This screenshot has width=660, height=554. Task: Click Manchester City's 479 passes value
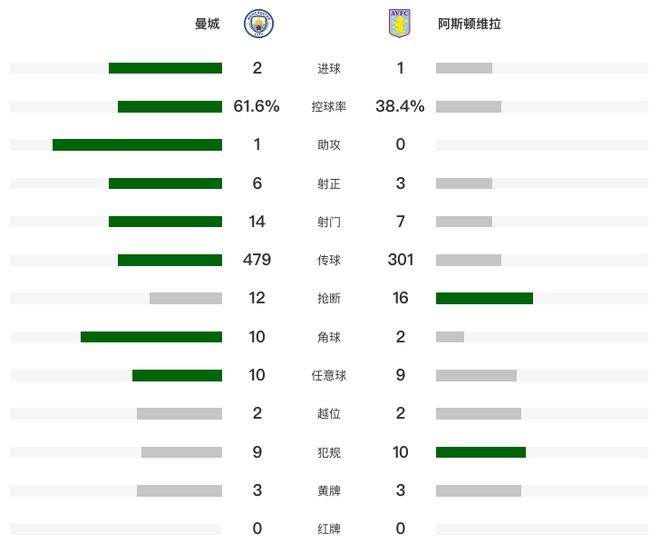257,260
